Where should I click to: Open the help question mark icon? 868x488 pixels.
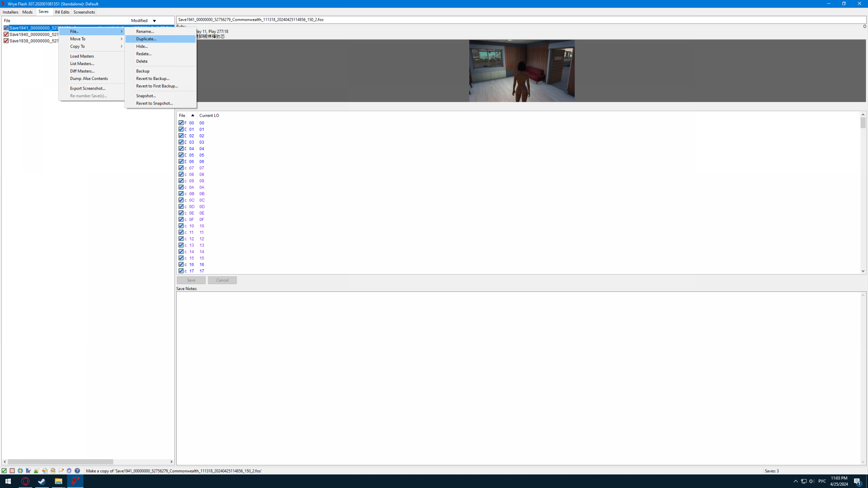pos(77,470)
